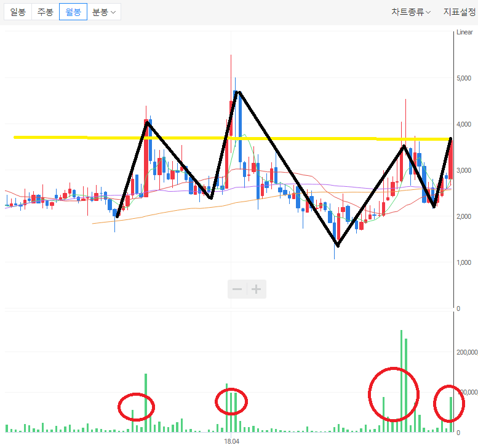Switch to the 주봉 weekly chart tab
Screen dimensions: 478x448
click(46, 12)
